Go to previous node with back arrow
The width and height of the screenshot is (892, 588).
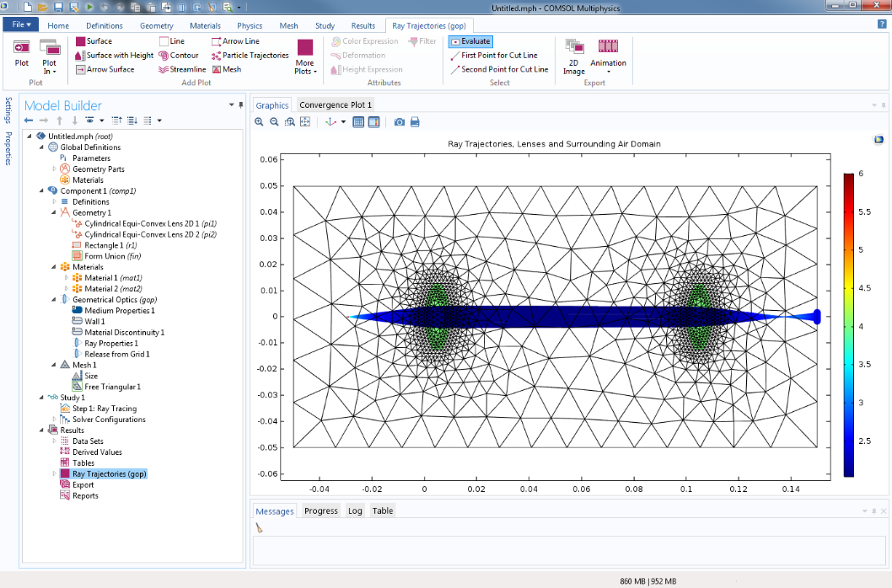click(29, 120)
